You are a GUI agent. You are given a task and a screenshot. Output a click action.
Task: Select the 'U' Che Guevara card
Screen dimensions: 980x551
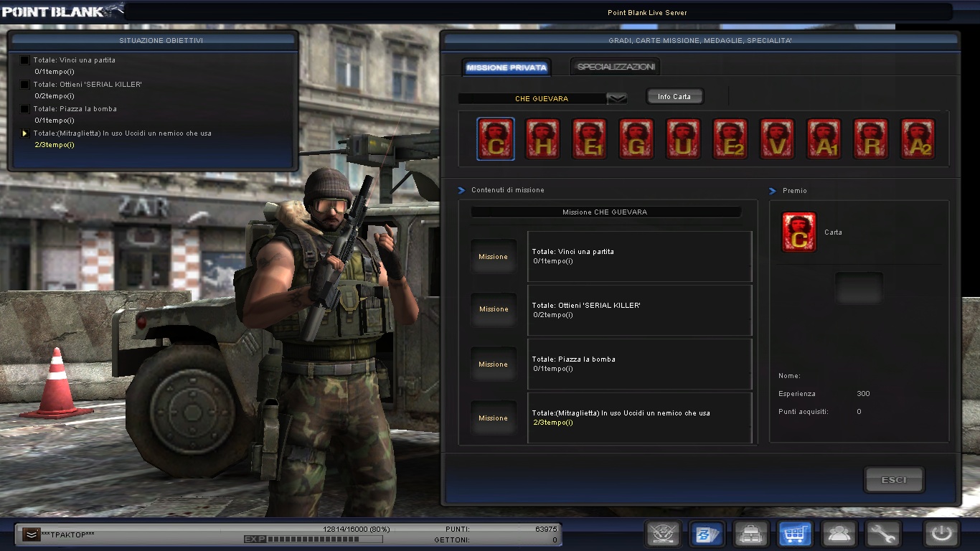coord(683,138)
